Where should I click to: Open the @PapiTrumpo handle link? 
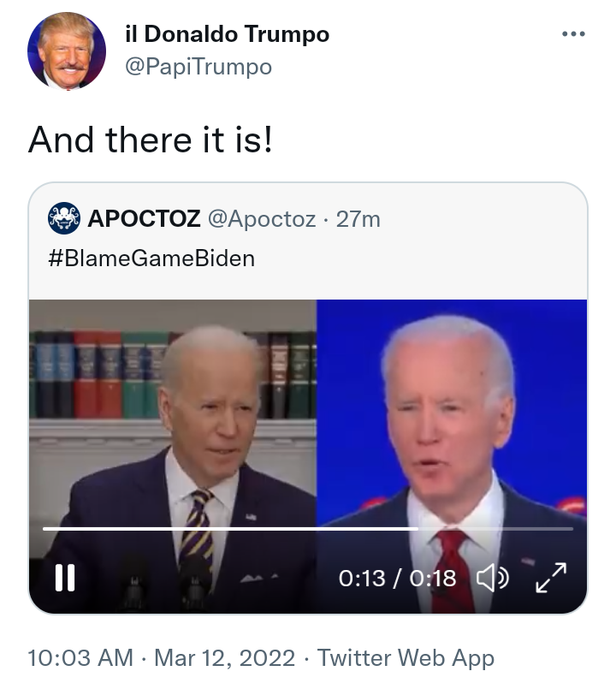pos(198,67)
